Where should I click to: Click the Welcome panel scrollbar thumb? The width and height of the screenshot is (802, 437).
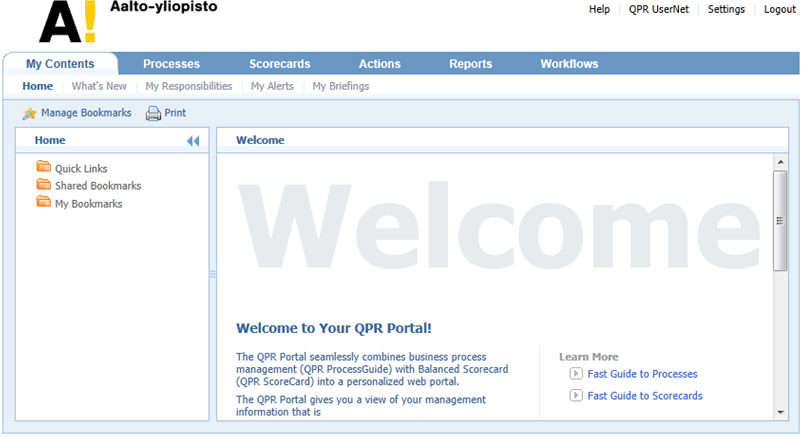(x=780, y=221)
